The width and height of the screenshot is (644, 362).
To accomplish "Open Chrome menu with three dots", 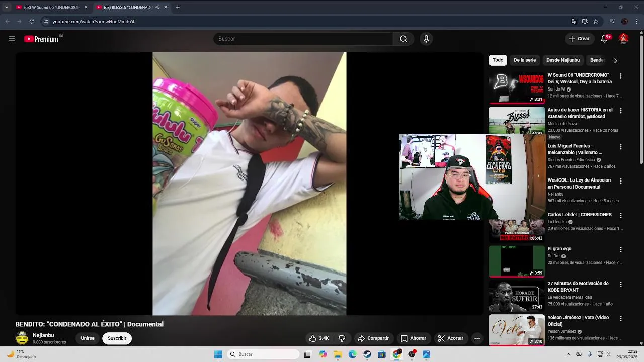I will [636, 22].
